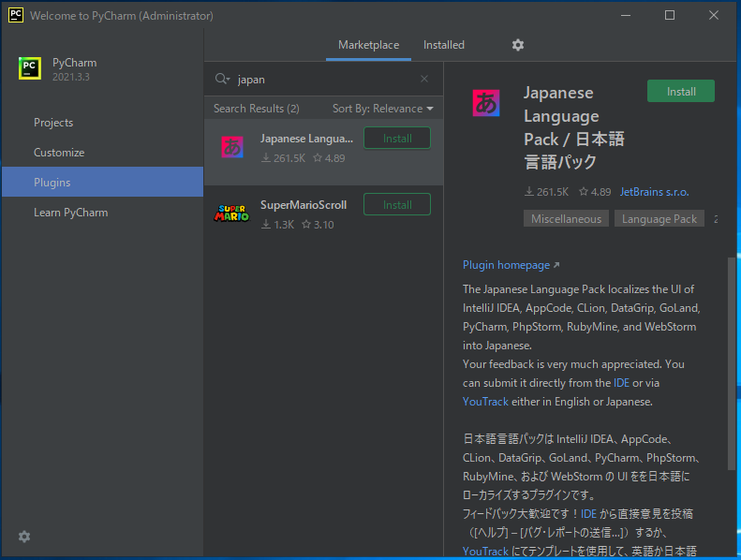Open the options gear at bottom left
Screen dimensions: 741x560
[24, 537]
